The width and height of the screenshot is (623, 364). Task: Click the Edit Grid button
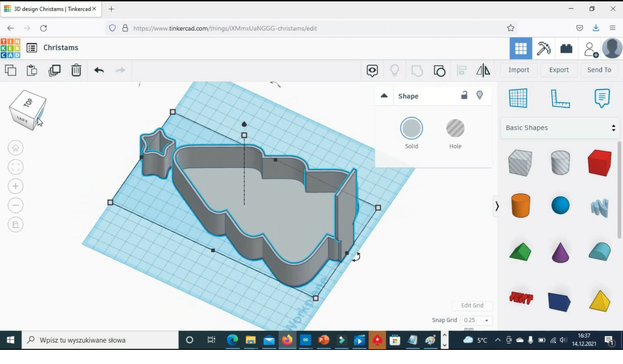[x=472, y=306]
